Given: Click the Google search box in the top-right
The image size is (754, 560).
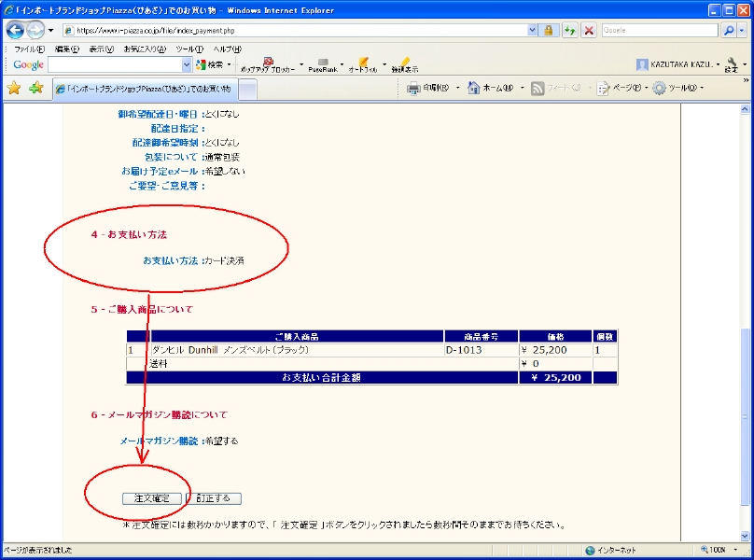Looking at the screenshot, I should click(659, 30).
